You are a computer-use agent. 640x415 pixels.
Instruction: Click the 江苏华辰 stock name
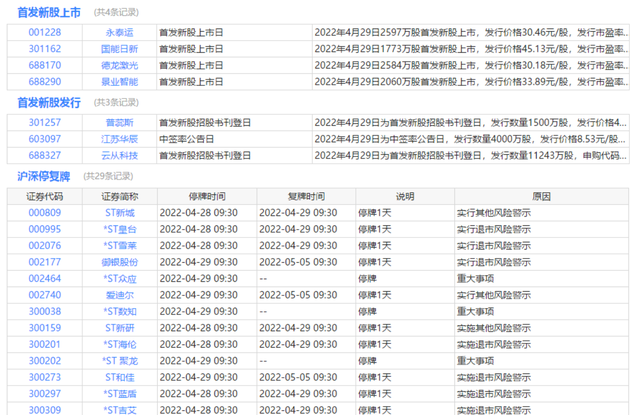click(120, 139)
